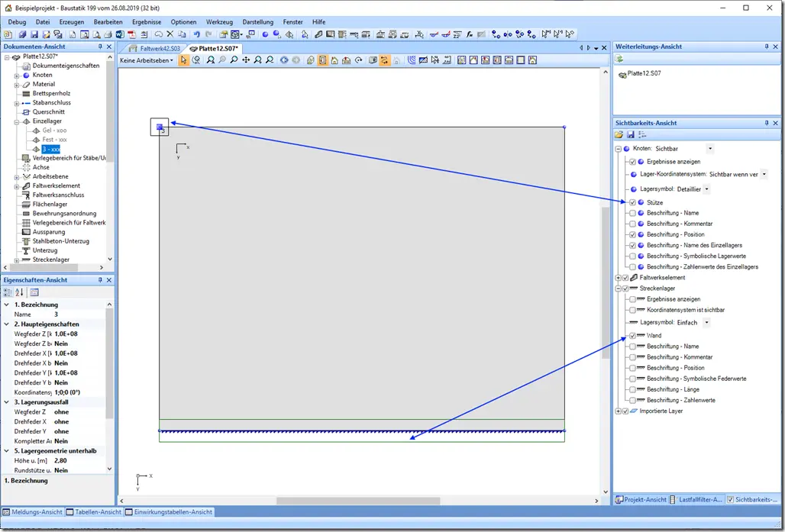Click the blue contour lines icon
785x532 pixels.
[x=411, y=60]
